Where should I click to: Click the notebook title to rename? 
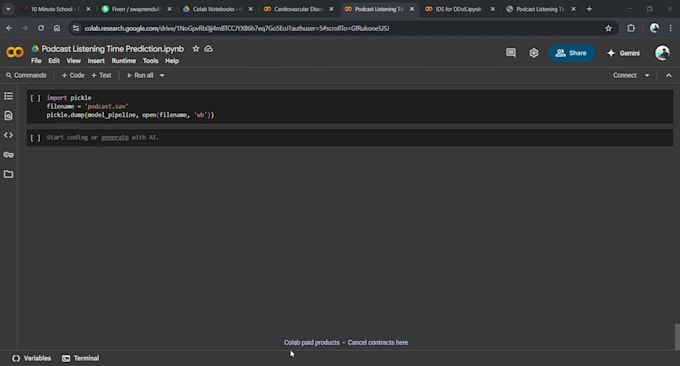(113, 49)
